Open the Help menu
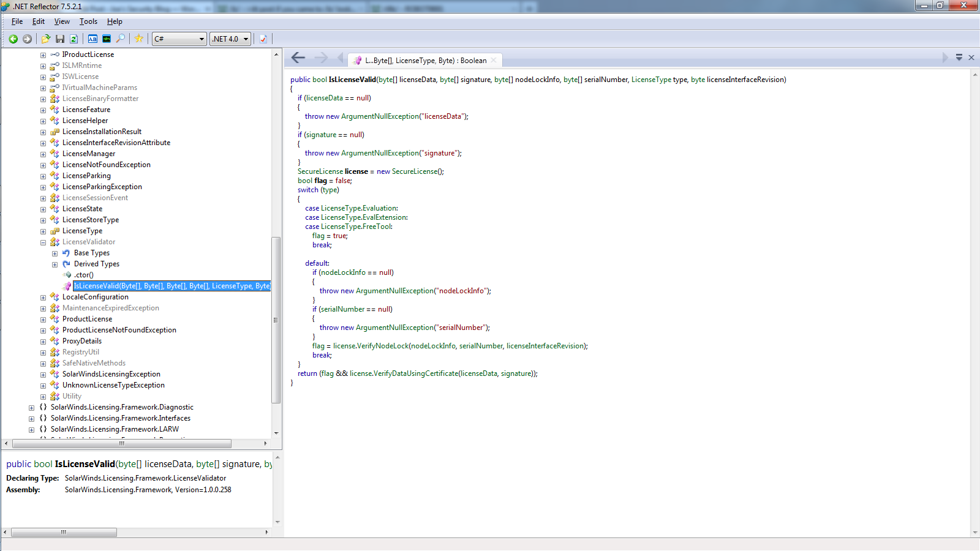980x551 pixels. pos(115,21)
